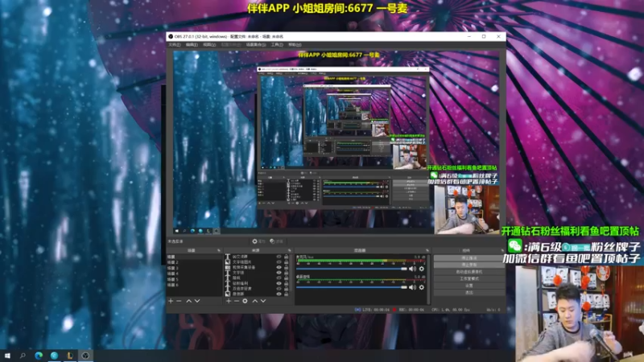Click the 退出 exit button
Screen dimensions: 644x362
pyautogui.click(x=469, y=293)
